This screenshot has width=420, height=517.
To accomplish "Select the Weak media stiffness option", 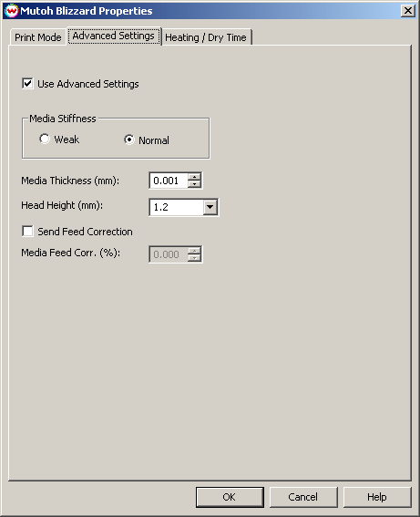I will (45, 139).
